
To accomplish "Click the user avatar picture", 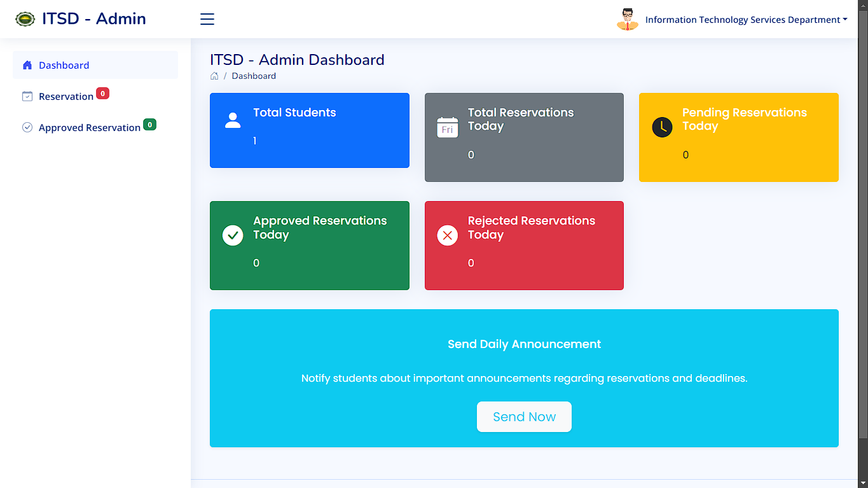I will [x=627, y=19].
